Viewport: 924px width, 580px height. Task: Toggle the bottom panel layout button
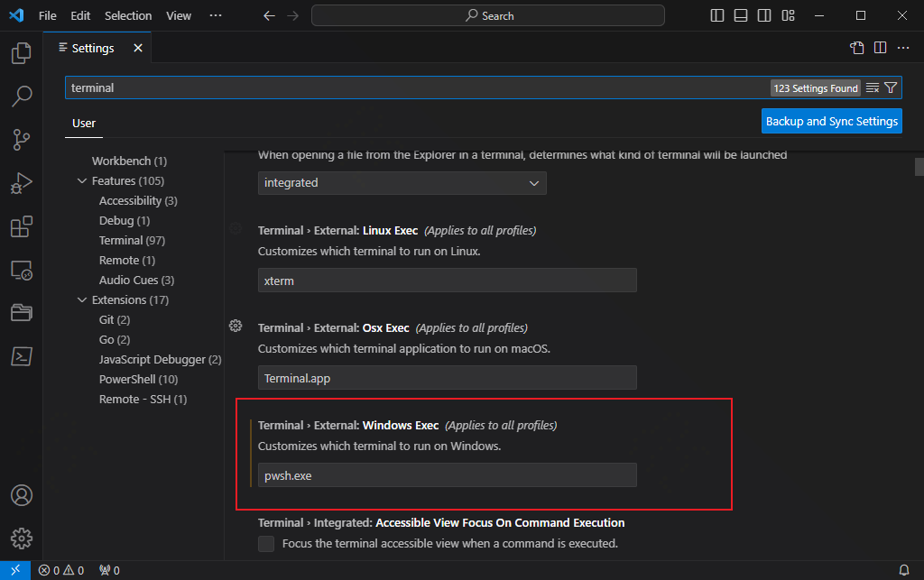point(742,15)
